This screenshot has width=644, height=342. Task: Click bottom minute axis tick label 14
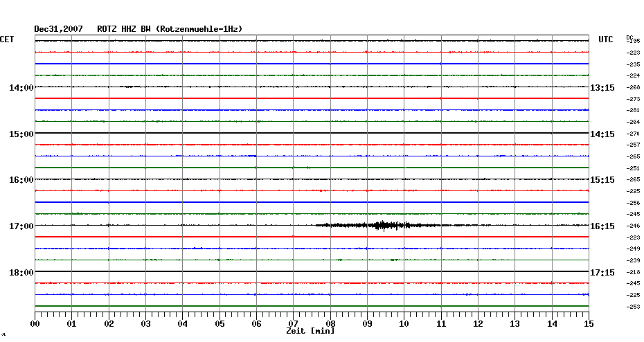coord(552,324)
